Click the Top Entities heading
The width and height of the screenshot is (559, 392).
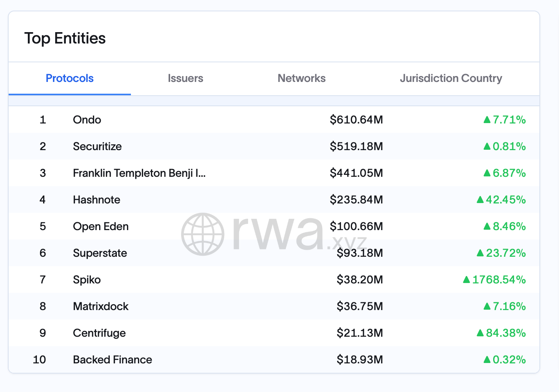65,38
